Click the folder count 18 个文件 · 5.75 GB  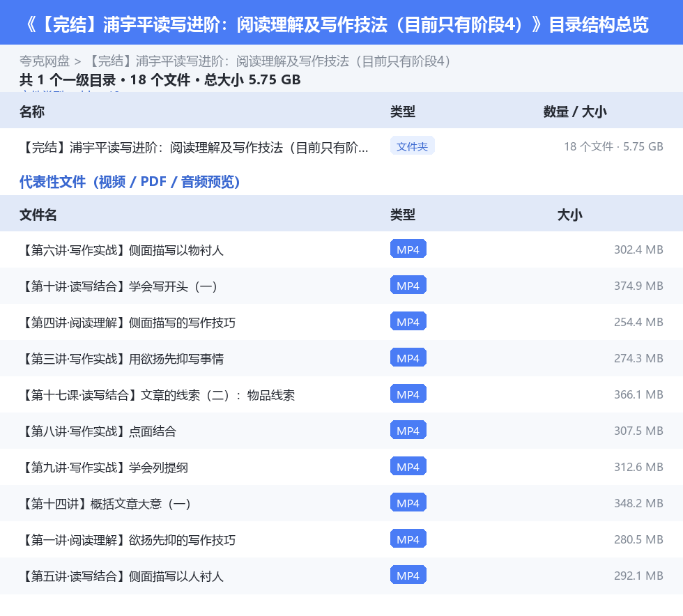tap(613, 146)
